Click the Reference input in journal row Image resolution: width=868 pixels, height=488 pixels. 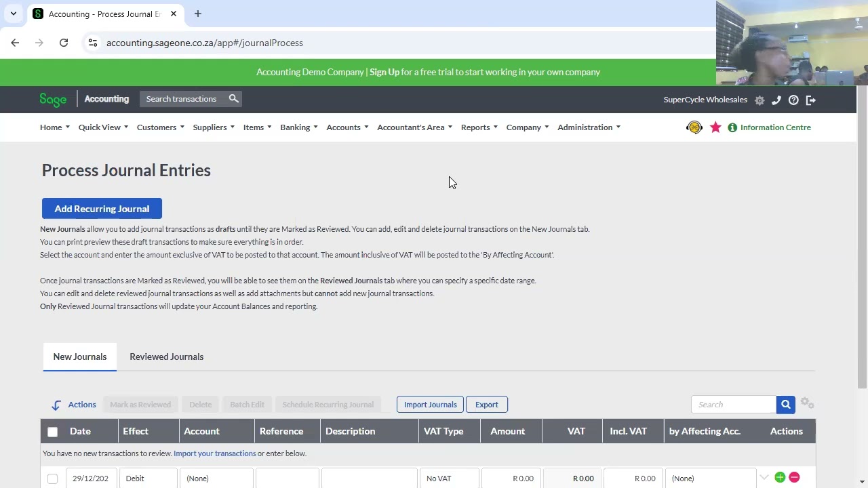[x=287, y=479]
